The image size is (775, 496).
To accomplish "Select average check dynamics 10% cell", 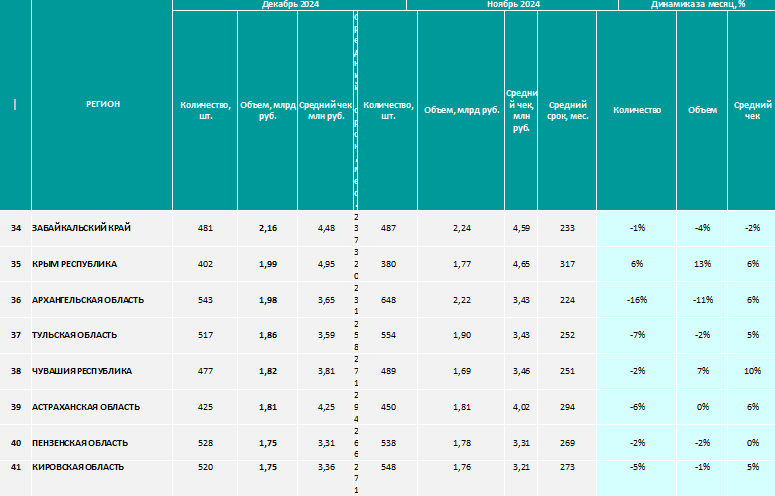I will click(x=752, y=371).
